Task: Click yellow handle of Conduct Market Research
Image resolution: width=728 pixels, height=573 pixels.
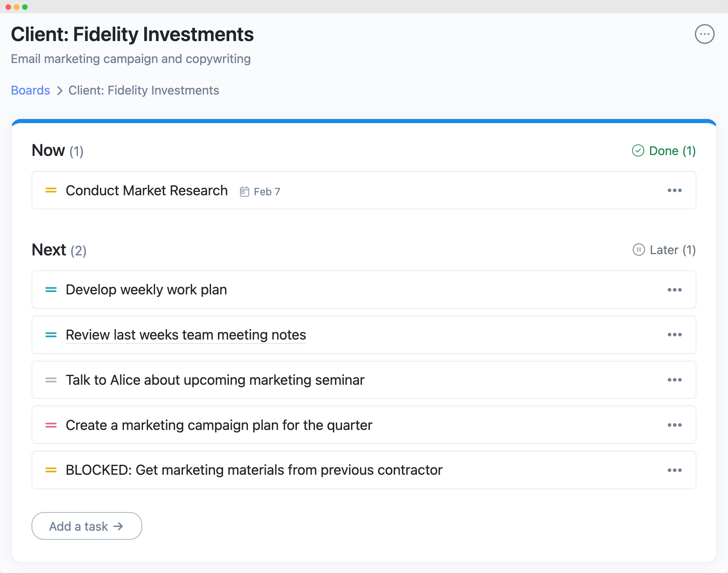Action: tap(51, 190)
